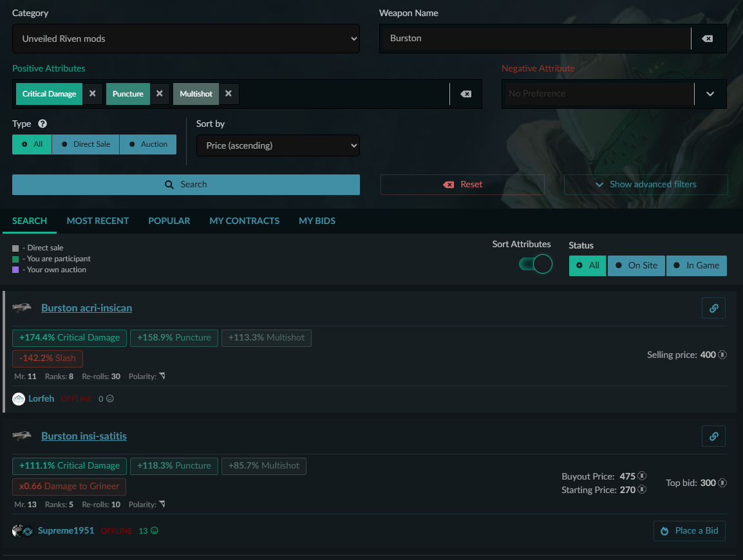Screen dimensions: 743x560
Task: Click the +113.3% Multishot stat
Action: click(x=267, y=338)
